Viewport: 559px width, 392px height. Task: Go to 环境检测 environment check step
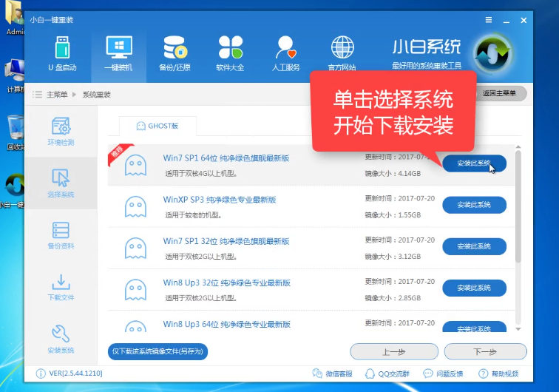pos(61,131)
